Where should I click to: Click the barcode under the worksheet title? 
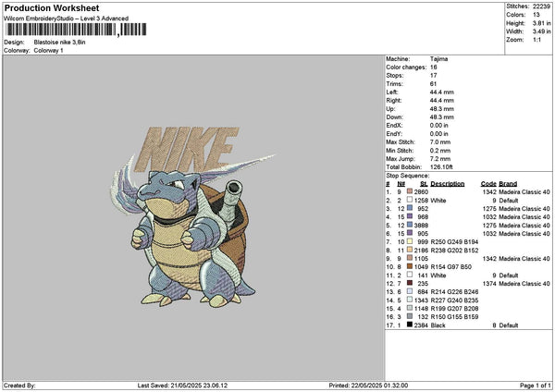click(76, 30)
